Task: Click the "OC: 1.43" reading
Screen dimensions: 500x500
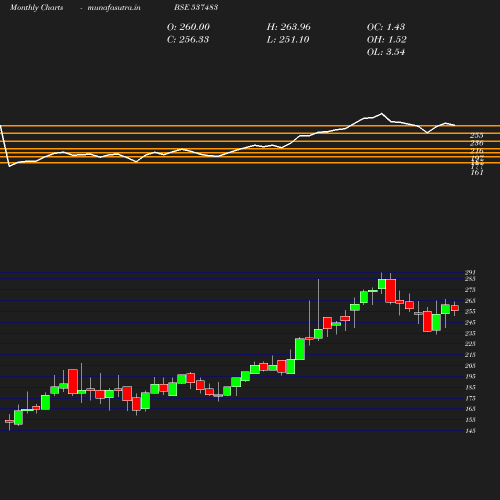Action: pos(386,27)
